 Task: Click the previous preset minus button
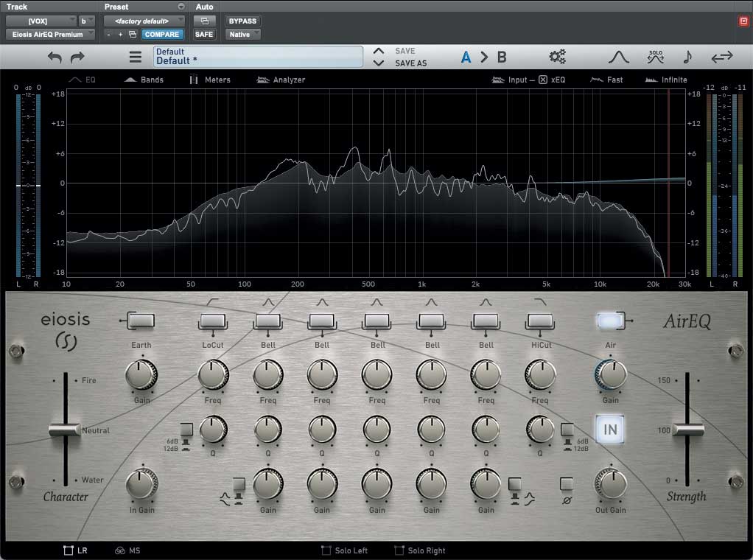click(109, 35)
